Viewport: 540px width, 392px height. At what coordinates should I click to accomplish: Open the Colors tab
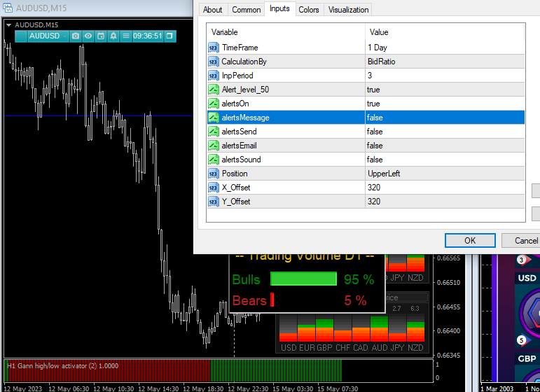tap(309, 10)
